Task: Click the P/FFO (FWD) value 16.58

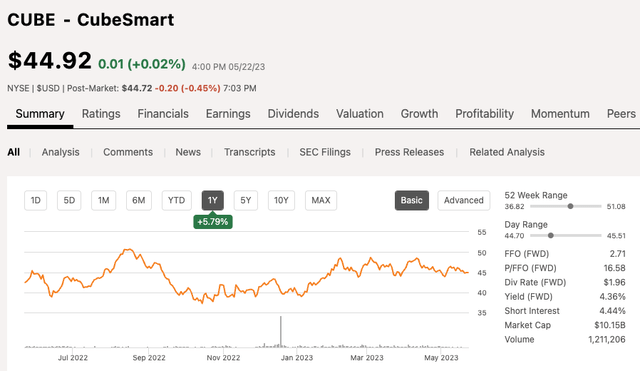Action: point(614,268)
